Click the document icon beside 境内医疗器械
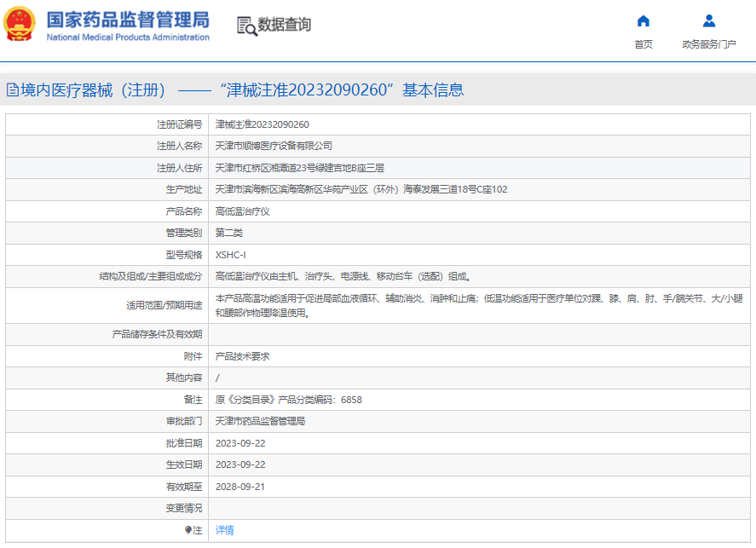The height and width of the screenshot is (548, 756). point(13,89)
